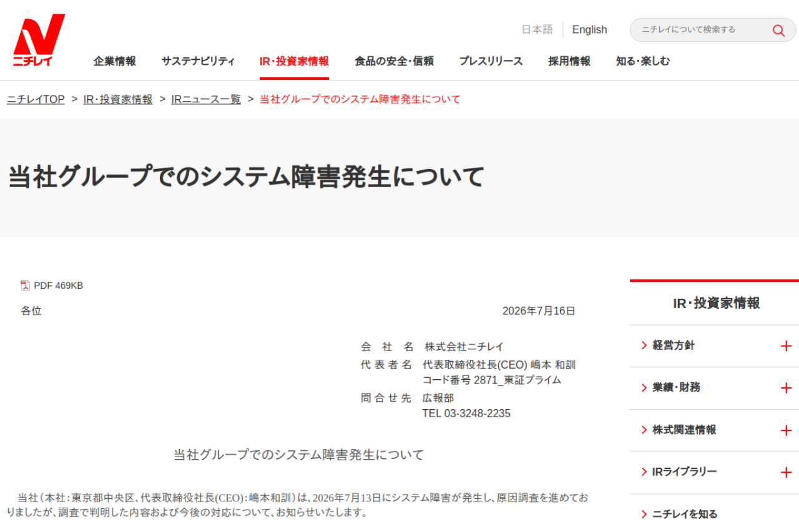The width and height of the screenshot is (799, 532).
Task: Go to ニチレイTOP breadcrumb
Action: [x=36, y=99]
